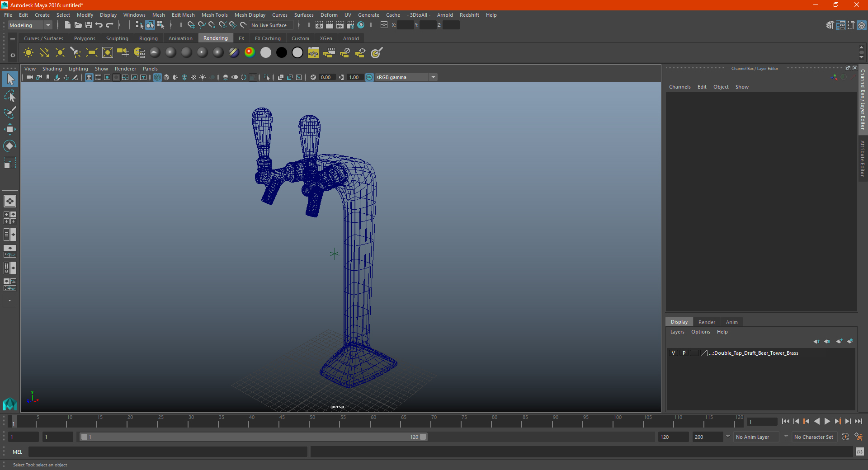Open the Hypershade window
The width and height of the screenshot is (868, 470).
point(361,25)
